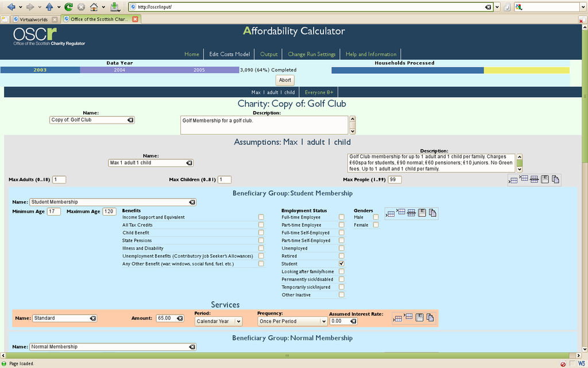Viewport: 588px width, 368px height.
Task: Enable the Child Benefit checkbox
Action: (261, 233)
